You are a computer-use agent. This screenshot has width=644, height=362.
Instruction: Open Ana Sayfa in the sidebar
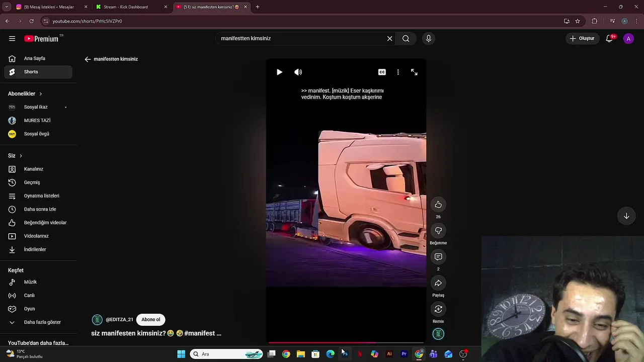pos(38,58)
